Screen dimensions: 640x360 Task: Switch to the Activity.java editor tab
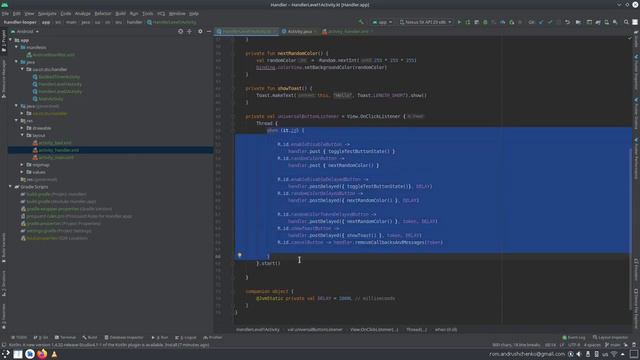[300, 31]
